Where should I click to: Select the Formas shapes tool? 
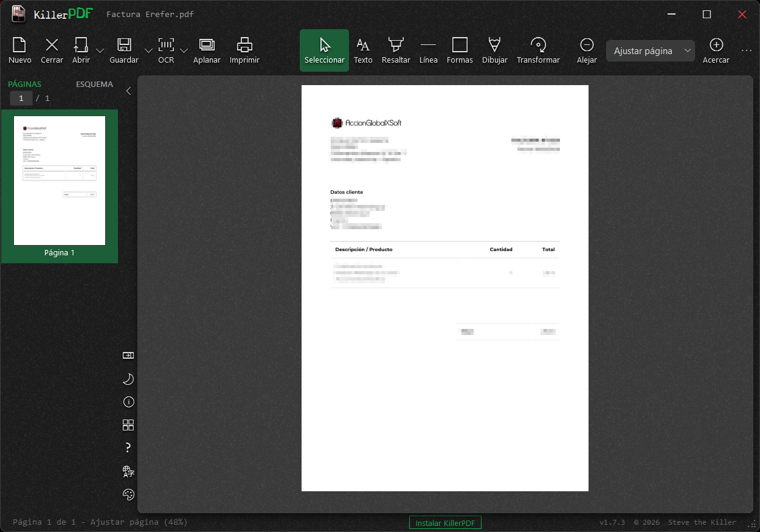pos(460,50)
